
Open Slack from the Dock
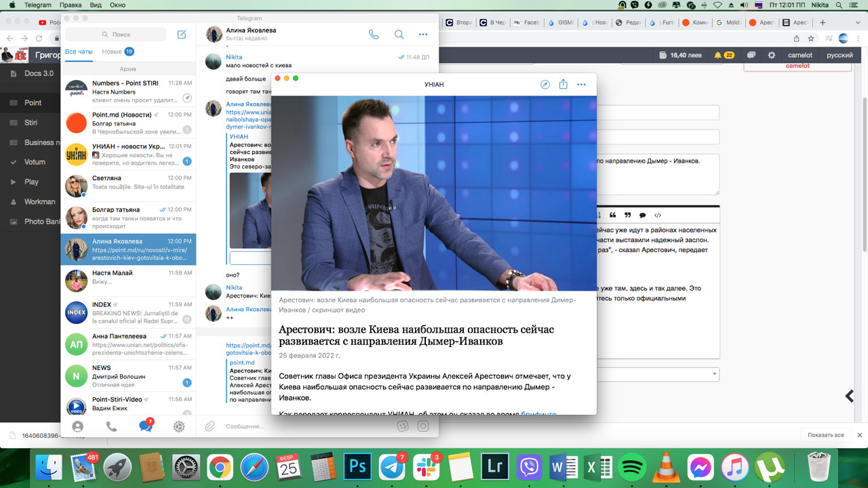(426, 467)
